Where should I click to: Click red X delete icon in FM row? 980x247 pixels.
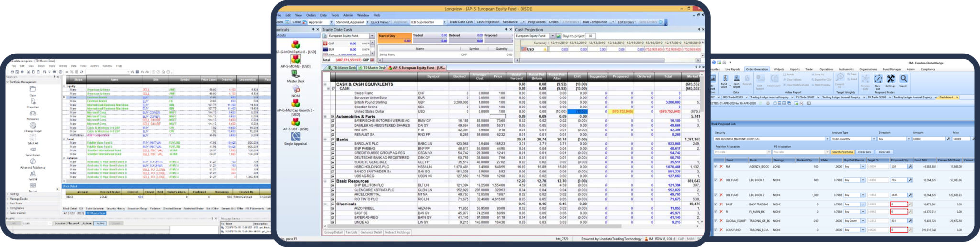tap(721, 167)
